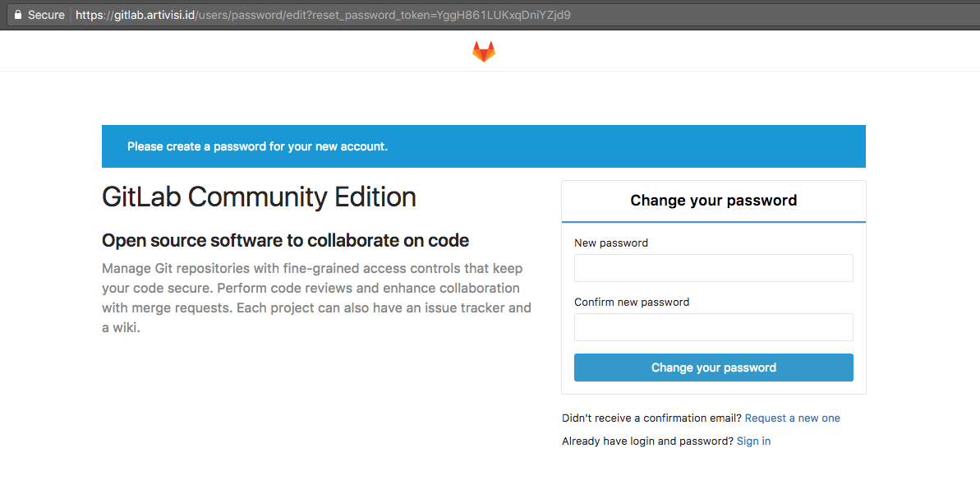Click the GitLab fox logo

tap(483, 52)
